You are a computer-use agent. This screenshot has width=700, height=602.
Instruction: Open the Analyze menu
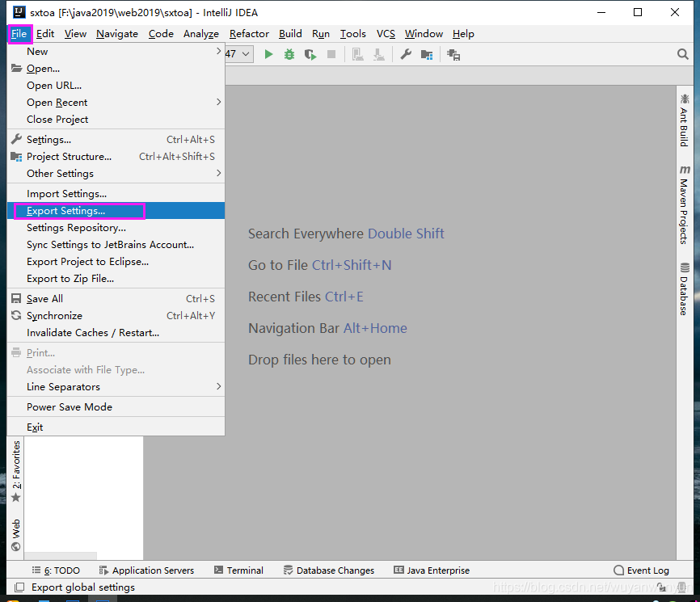pos(201,34)
